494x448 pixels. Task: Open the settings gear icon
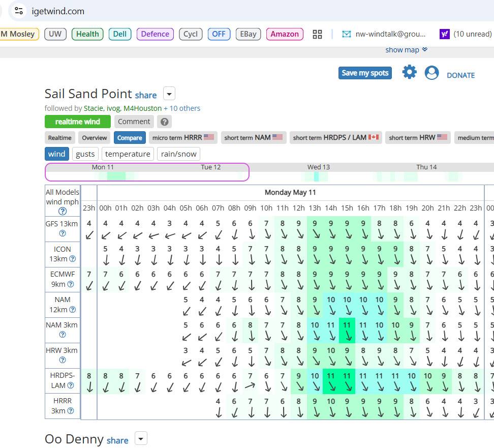pos(409,72)
